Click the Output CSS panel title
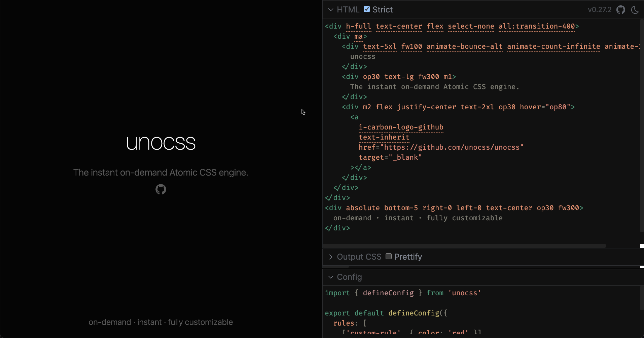This screenshot has width=644, height=338. click(359, 257)
